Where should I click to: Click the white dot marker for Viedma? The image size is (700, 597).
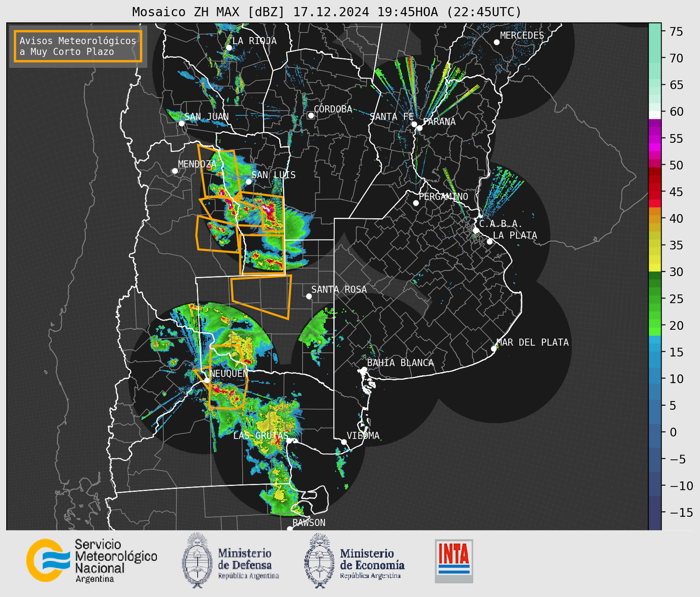tap(344, 442)
